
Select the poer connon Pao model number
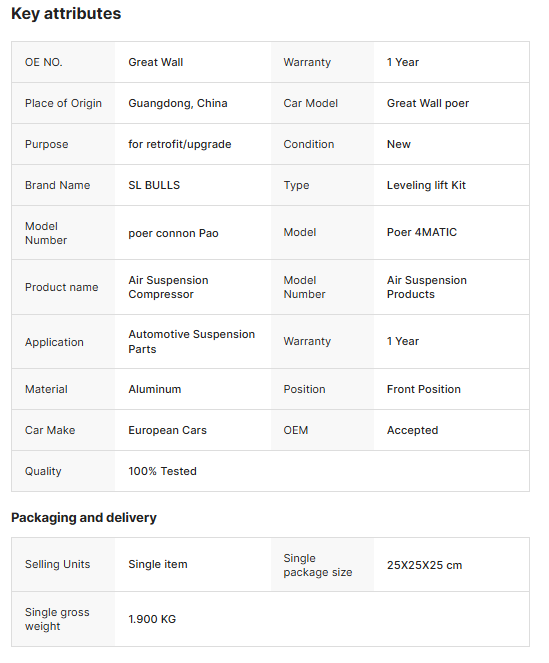pos(173,233)
